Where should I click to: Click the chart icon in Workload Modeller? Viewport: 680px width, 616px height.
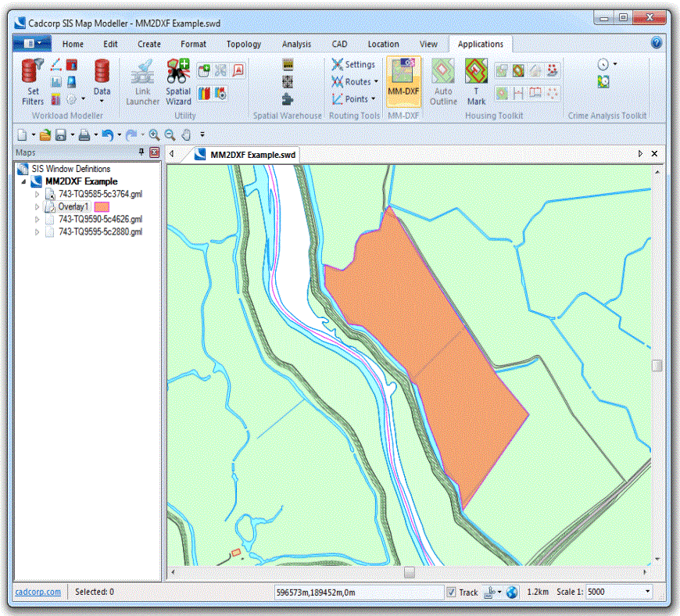coord(56,82)
